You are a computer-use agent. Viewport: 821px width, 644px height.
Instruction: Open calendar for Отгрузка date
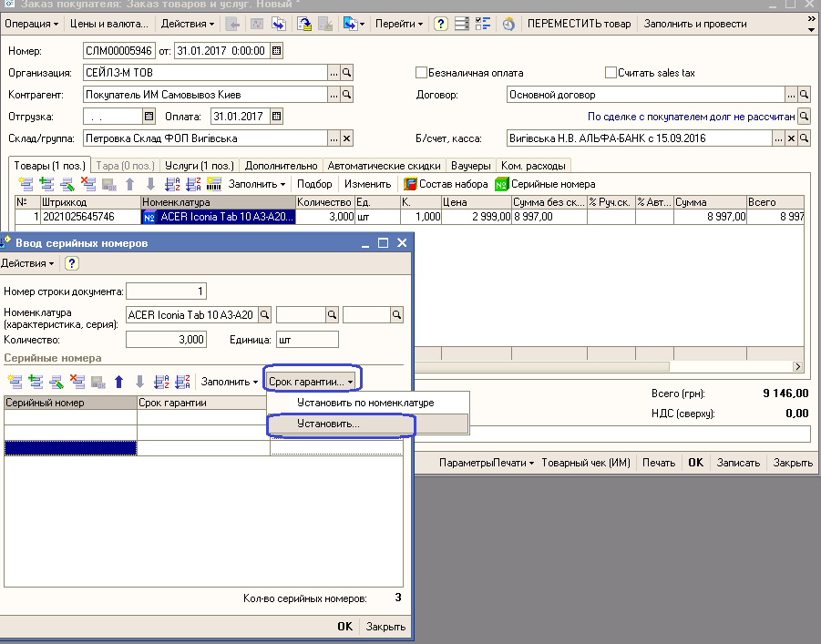coord(149,117)
